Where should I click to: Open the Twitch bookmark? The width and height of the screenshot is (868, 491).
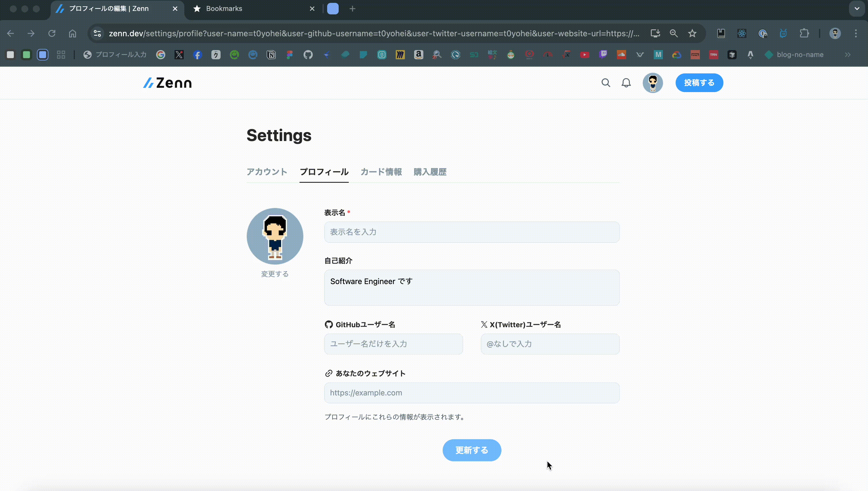click(603, 55)
